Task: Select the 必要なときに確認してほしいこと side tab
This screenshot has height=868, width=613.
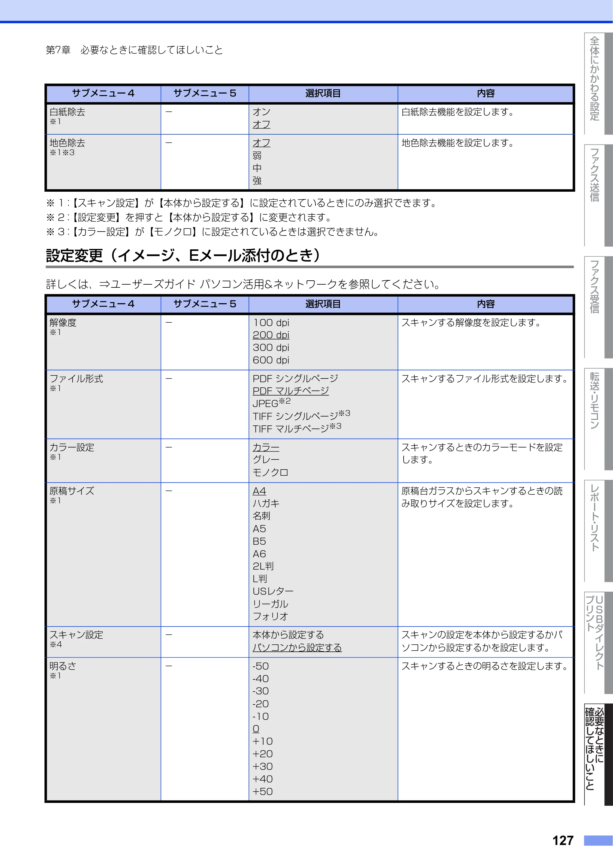Action: click(x=598, y=755)
